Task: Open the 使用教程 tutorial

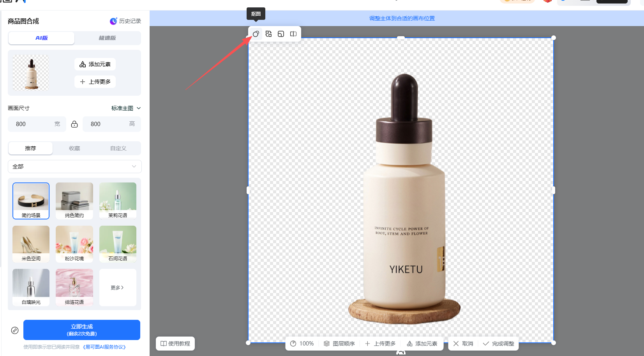Action: pyautogui.click(x=175, y=344)
